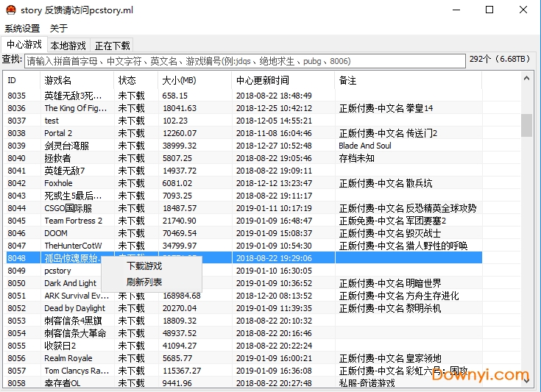
Task: Select the 英雄无敌7 game row
Action: (x=244, y=171)
